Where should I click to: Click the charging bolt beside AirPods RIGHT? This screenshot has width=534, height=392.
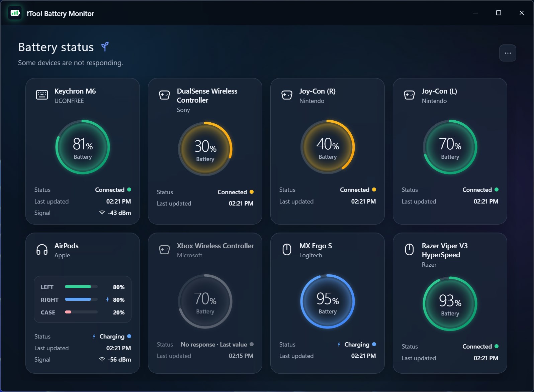click(x=107, y=299)
